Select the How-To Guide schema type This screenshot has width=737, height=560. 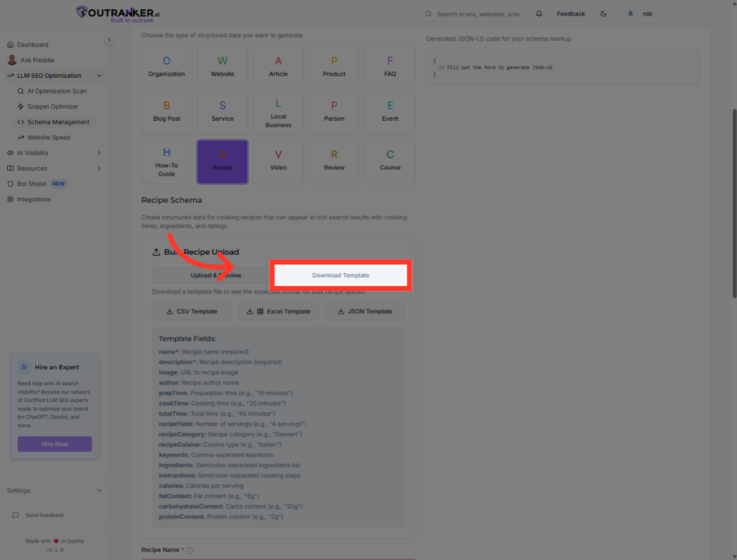pos(166,162)
